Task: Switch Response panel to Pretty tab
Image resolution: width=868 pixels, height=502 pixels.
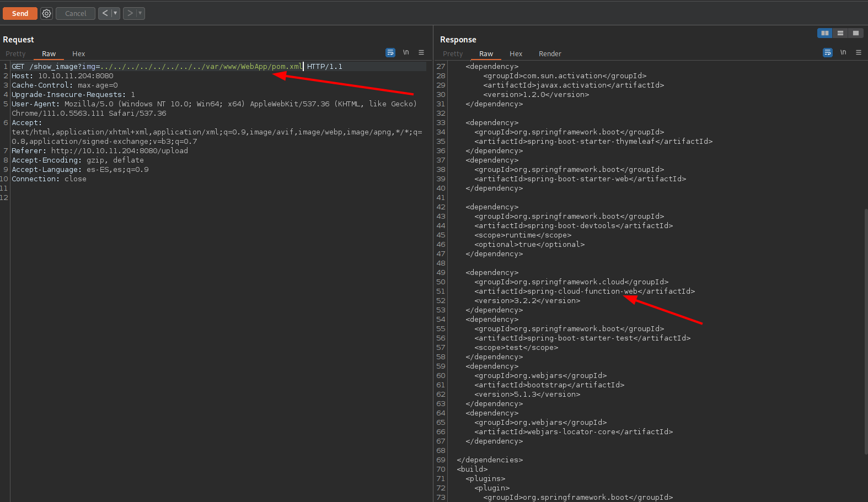Action: pyautogui.click(x=453, y=53)
